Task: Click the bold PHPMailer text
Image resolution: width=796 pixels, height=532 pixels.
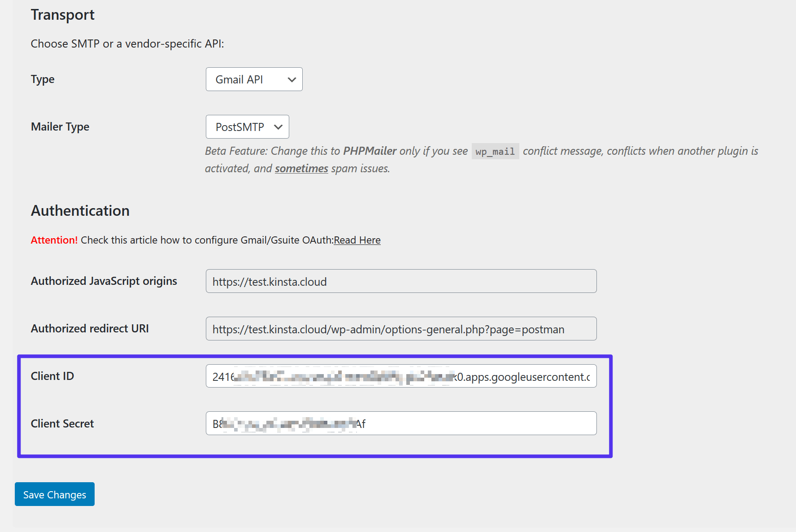Action: [370, 151]
